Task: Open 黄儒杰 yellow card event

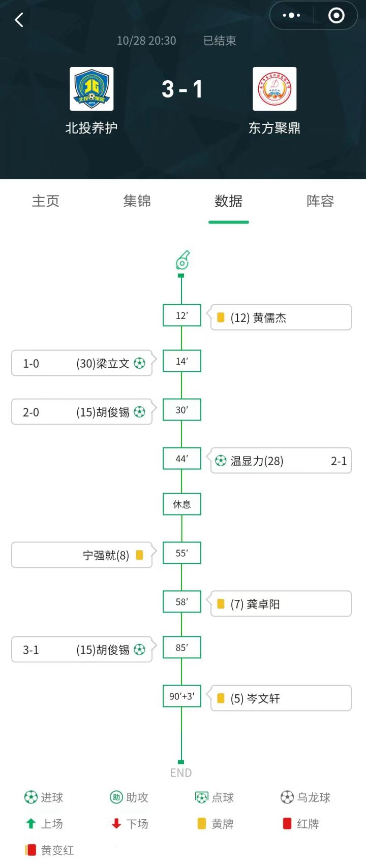Action: [x=281, y=317]
